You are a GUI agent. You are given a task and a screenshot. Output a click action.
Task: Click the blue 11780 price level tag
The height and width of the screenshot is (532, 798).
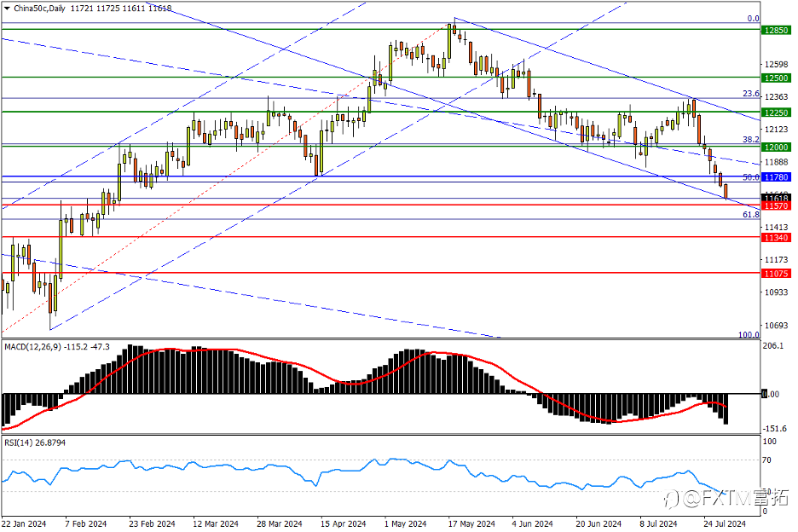click(x=777, y=177)
